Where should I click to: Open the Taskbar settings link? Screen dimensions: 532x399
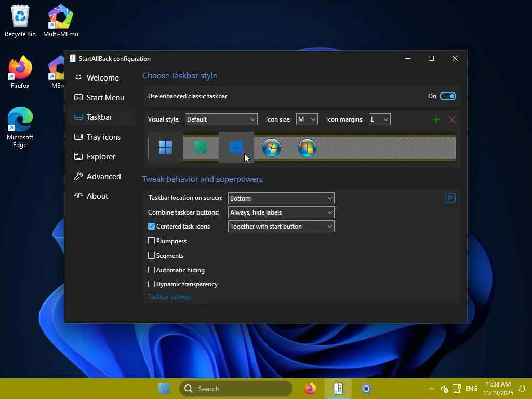(170, 297)
